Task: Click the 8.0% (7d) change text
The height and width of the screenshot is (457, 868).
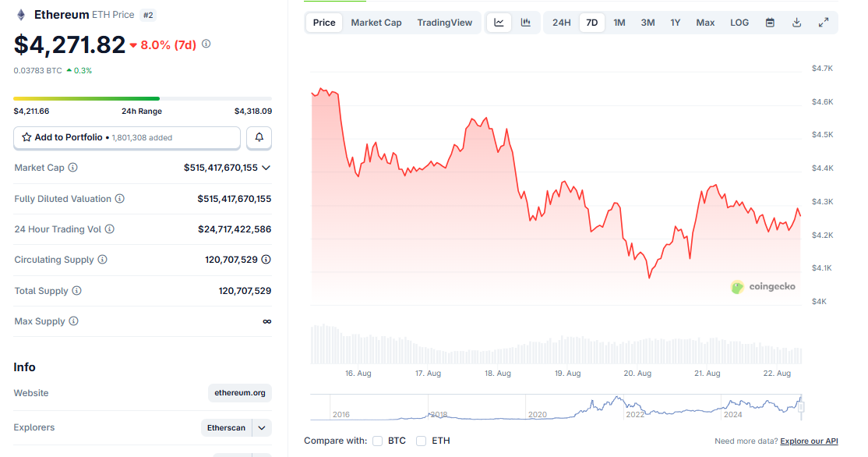Action: 168,45
